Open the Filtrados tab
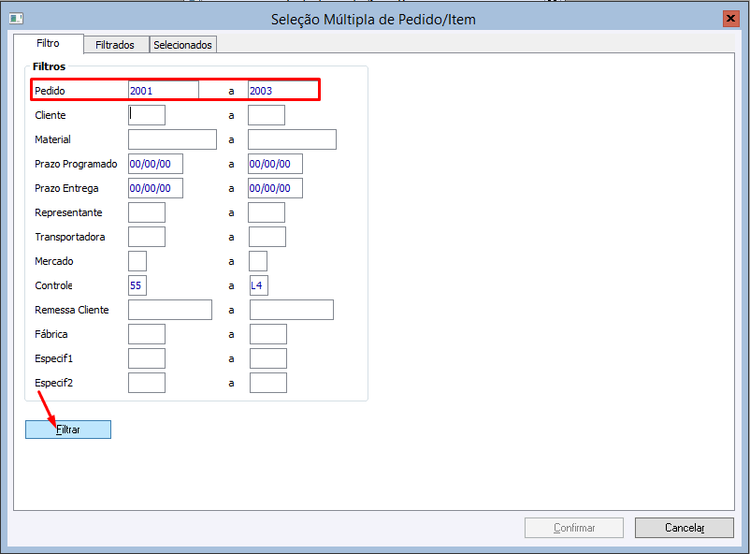Screen dimensions: 750x554 [x=115, y=45]
